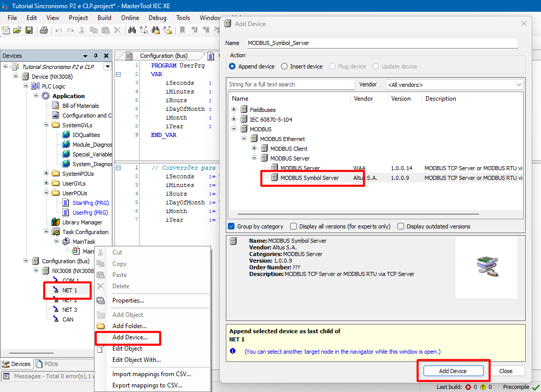Click the Print toolbar icon
The width and height of the screenshot is (541, 392).
click(44, 30)
